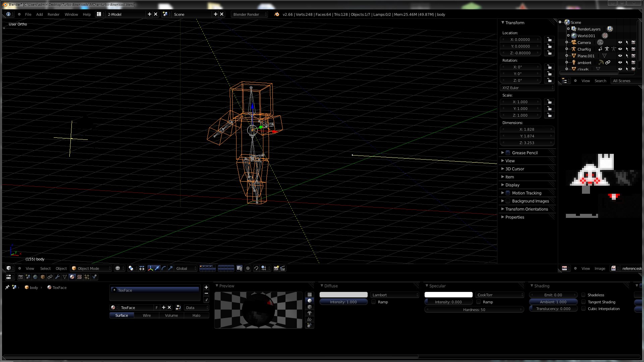Open the Object Mode dropdown
The image size is (644, 362).
91,268
